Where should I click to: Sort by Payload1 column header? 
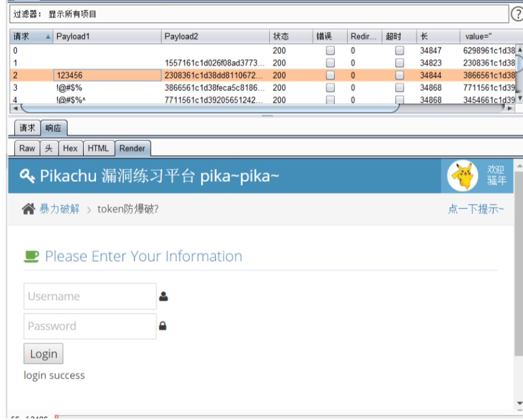click(106, 36)
